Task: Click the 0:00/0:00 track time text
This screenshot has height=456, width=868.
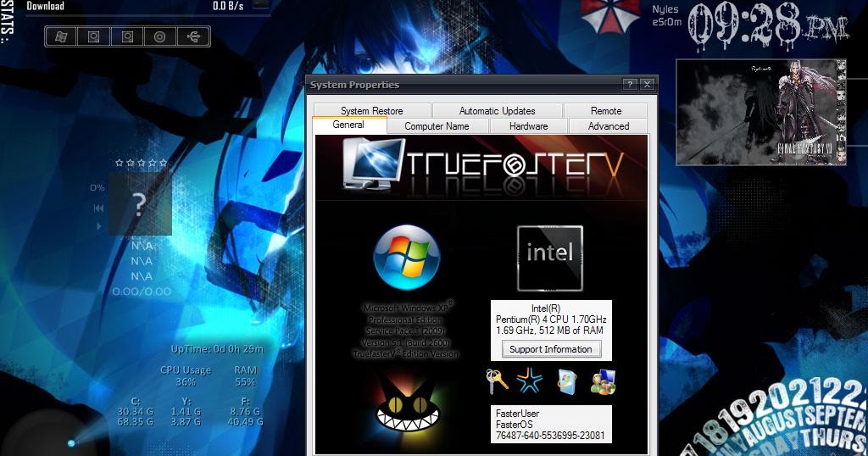Action: click(x=142, y=292)
